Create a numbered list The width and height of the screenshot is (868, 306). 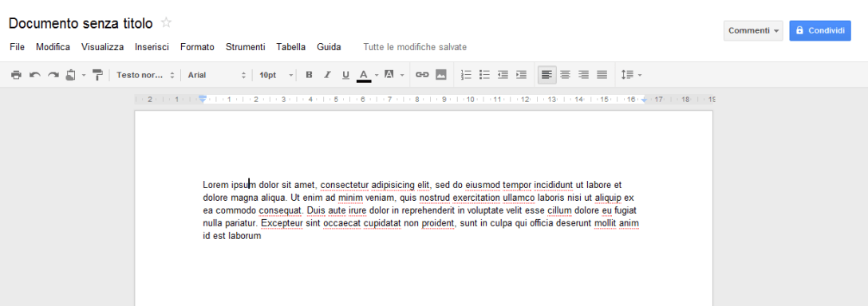coord(466,75)
